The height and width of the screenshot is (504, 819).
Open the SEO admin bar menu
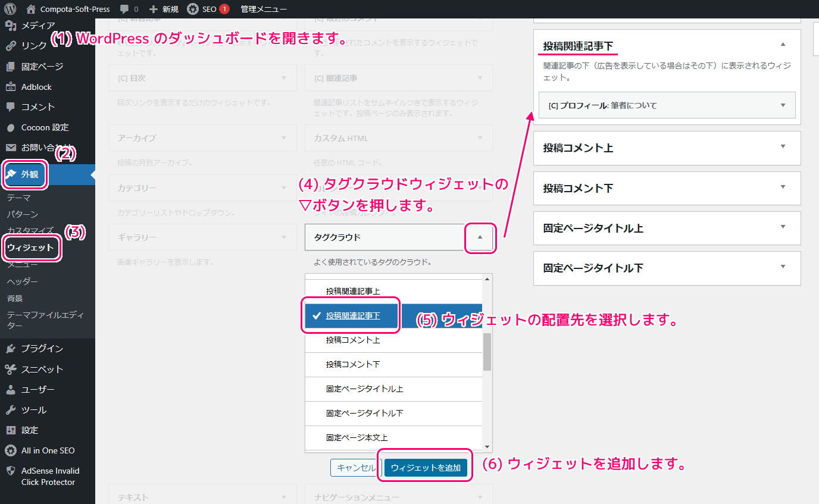[208, 9]
